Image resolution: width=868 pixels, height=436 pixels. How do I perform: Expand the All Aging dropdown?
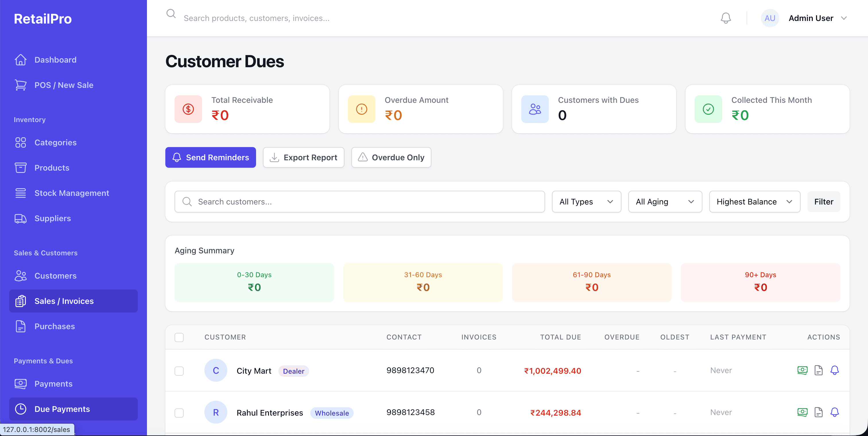click(664, 202)
